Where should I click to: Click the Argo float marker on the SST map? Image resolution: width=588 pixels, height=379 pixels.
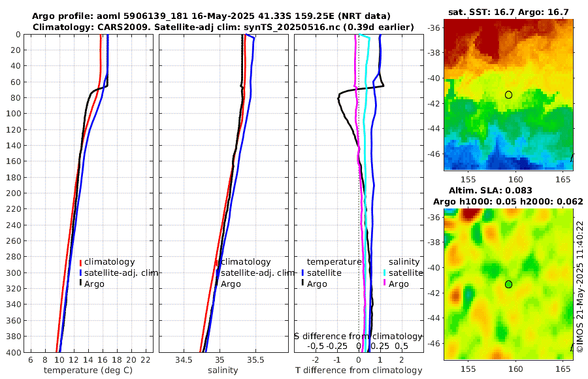coord(508,95)
